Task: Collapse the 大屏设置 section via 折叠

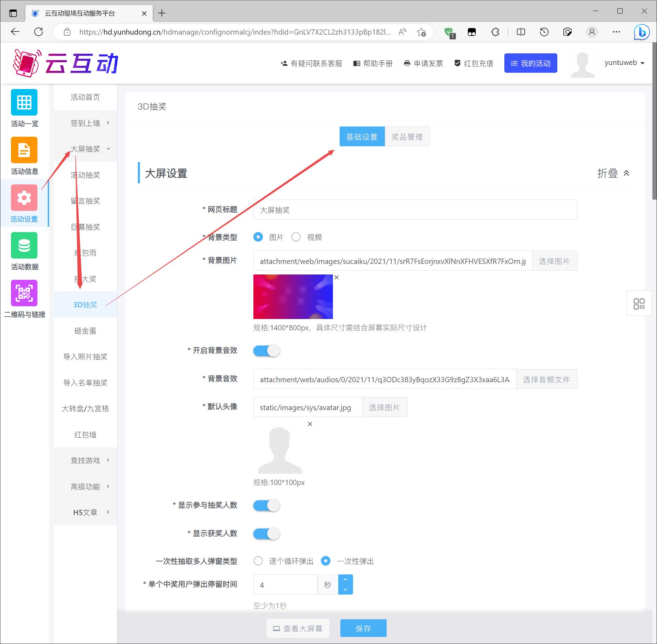Action: [613, 173]
